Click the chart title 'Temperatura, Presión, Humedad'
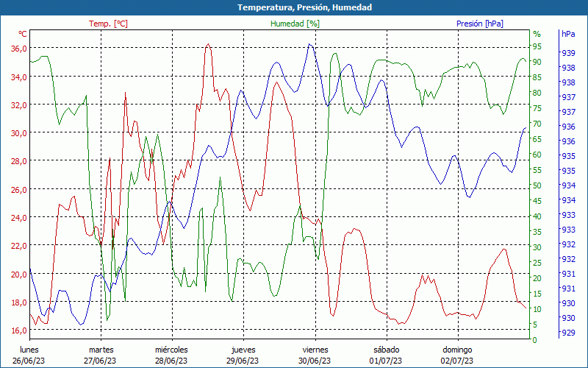Image resolution: width=588 pixels, height=368 pixels. [x=304, y=7]
